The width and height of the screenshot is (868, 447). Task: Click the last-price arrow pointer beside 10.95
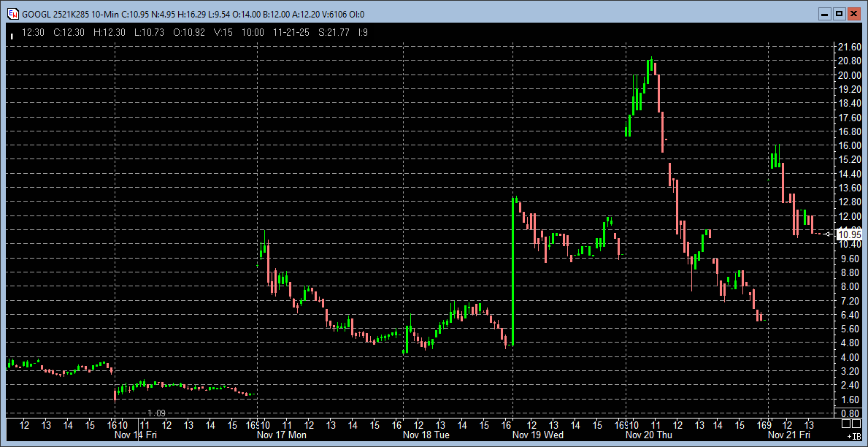828,234
